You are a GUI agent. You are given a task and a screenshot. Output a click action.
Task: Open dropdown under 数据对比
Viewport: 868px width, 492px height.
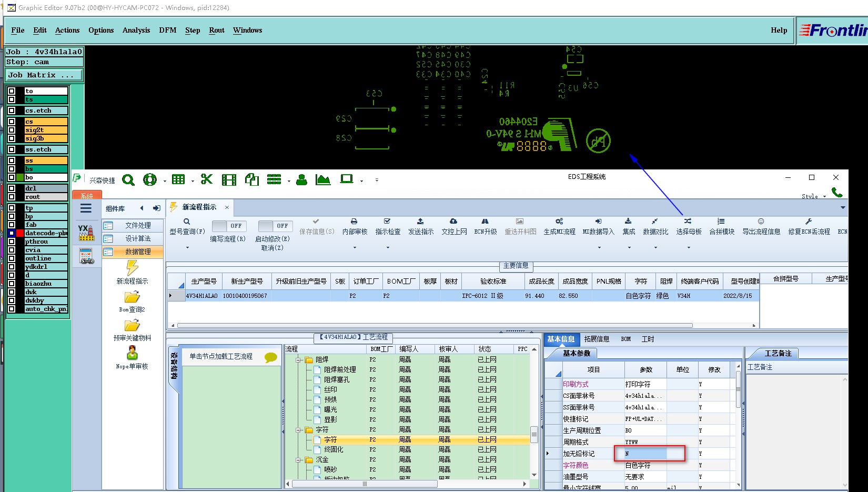click(x=655, y=247)
